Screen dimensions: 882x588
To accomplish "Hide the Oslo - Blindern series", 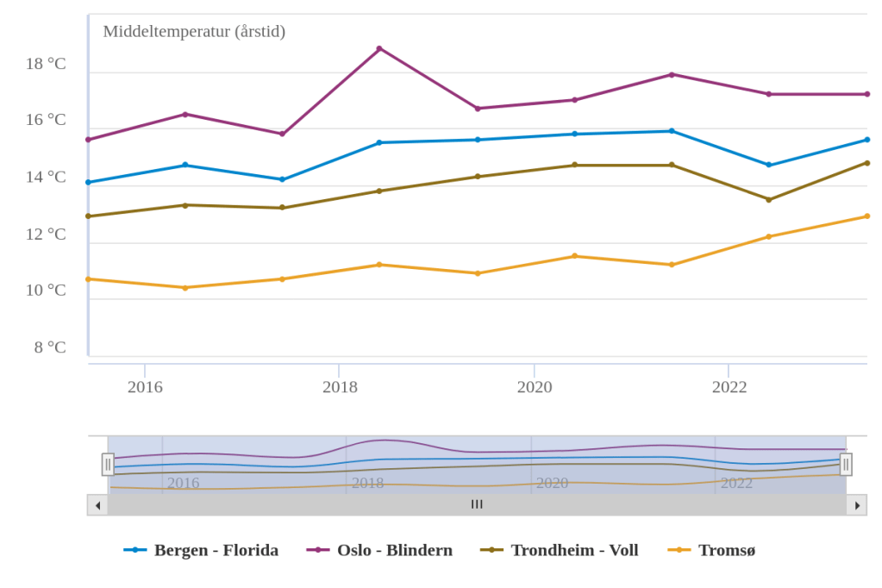I will coord(394,550).
